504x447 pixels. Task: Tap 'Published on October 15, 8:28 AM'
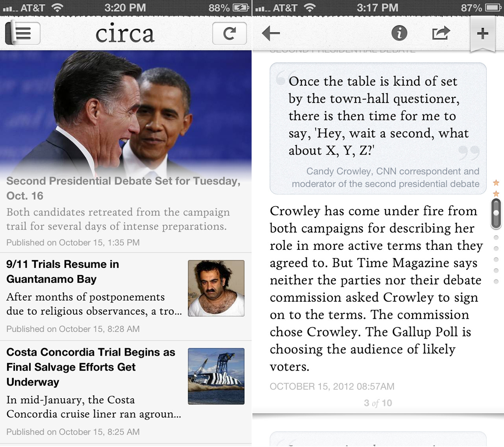pos(73,329)
